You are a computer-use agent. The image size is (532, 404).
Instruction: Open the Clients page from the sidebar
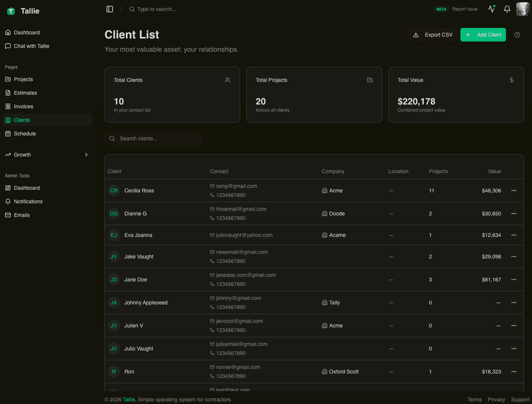click(21, 120)
